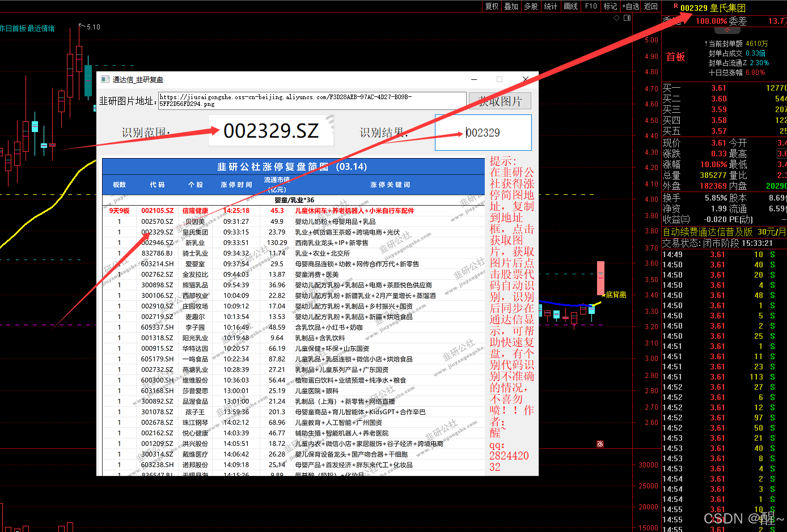
Task: Click the 自动续费通达信普及版 promo link
Action: [725, 232]
